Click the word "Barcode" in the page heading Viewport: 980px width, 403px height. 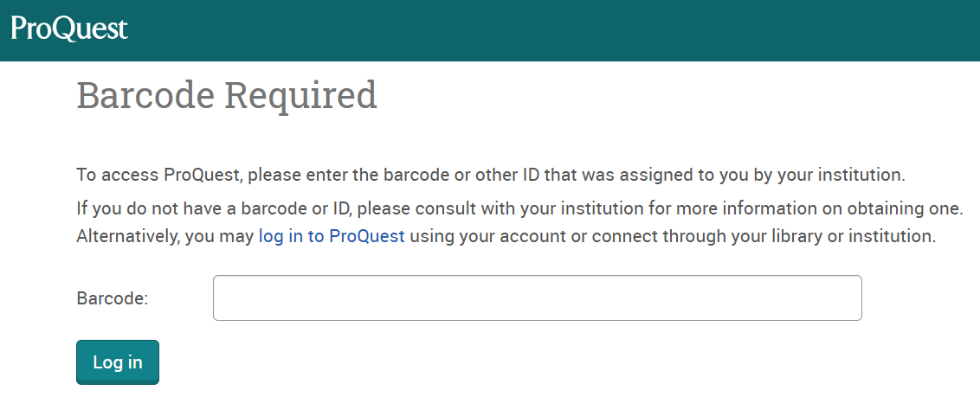coord(145,95)
